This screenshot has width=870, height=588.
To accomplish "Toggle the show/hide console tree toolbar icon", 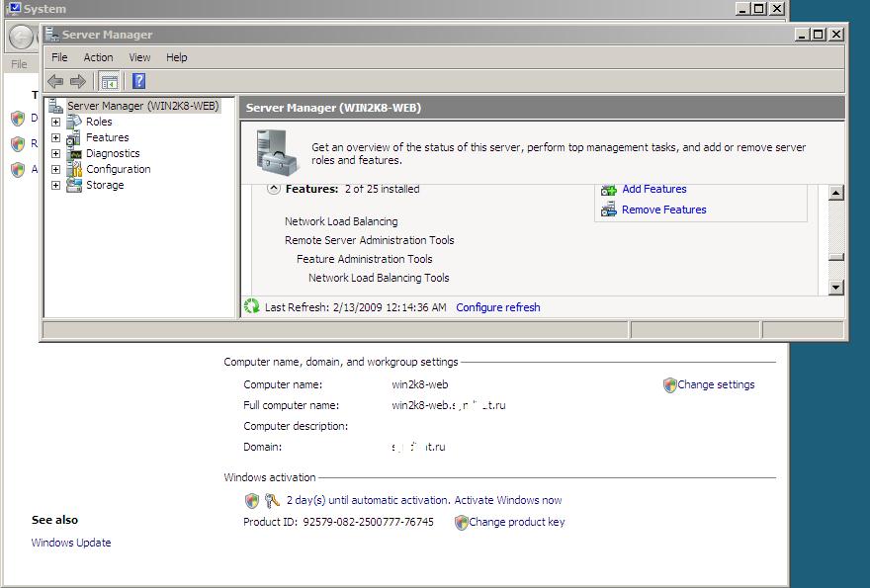I will pos(110,82).
